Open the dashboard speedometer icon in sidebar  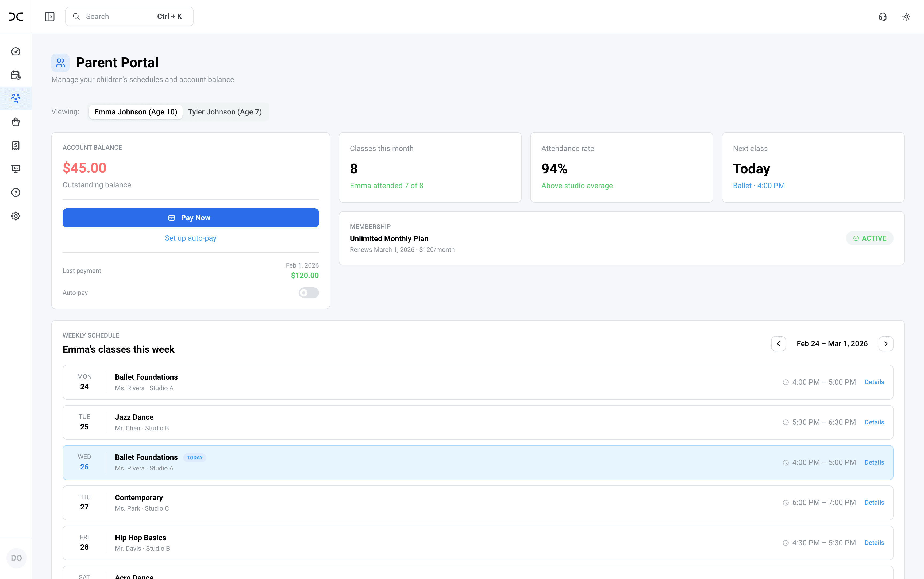coord(16,51)
